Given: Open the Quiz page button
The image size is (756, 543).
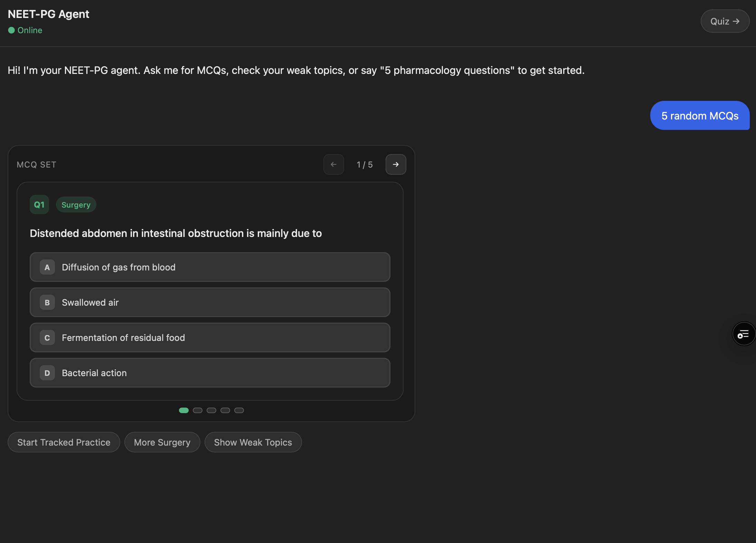Looking at the screenshot, I should pos(725,21).
